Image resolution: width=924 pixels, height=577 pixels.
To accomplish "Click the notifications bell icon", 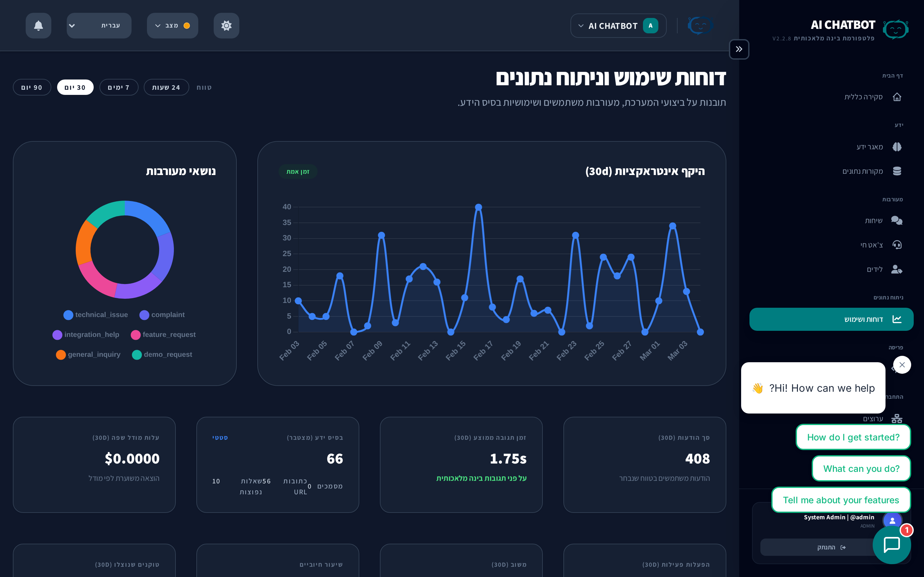I will point(38,26).
